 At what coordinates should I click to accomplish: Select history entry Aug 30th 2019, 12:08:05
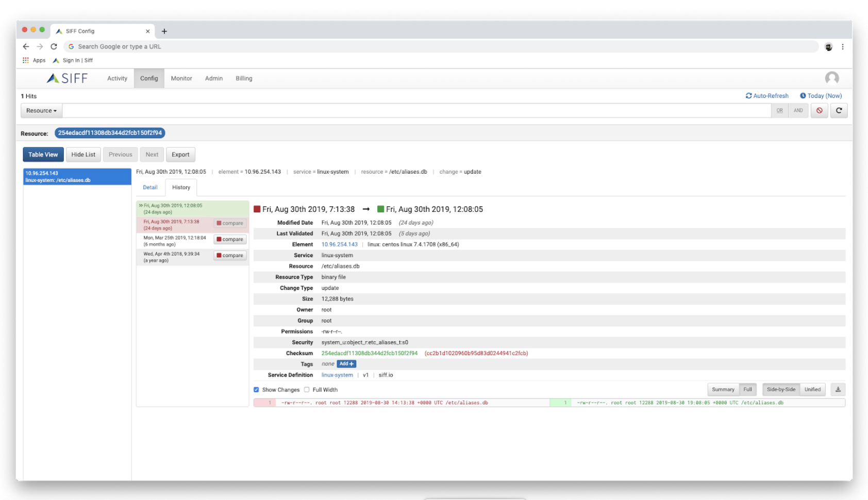pos(192,209)
